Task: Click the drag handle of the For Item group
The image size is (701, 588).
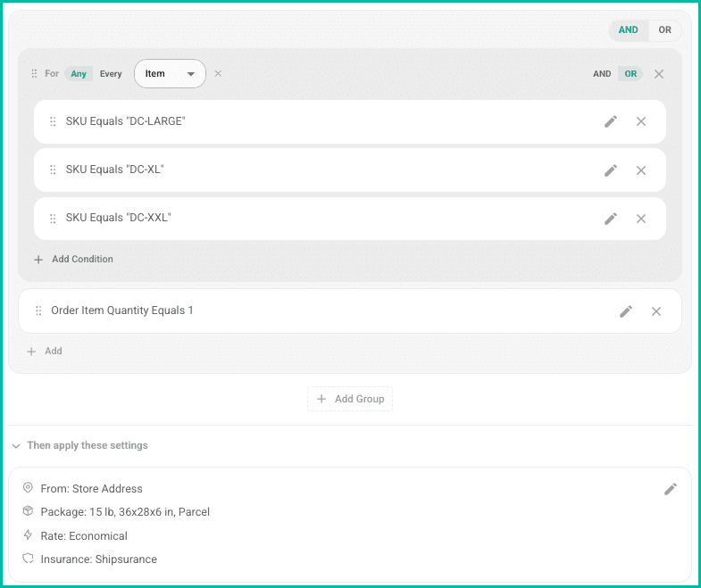Action: 34,74
